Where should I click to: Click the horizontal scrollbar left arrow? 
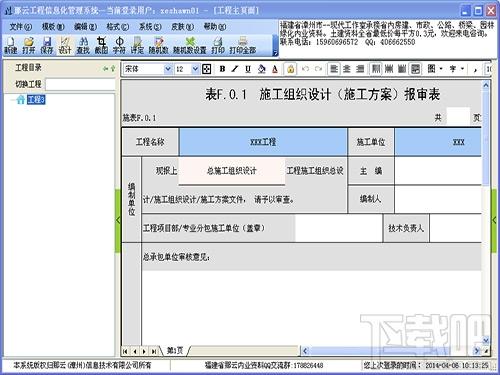pos(305,351)
